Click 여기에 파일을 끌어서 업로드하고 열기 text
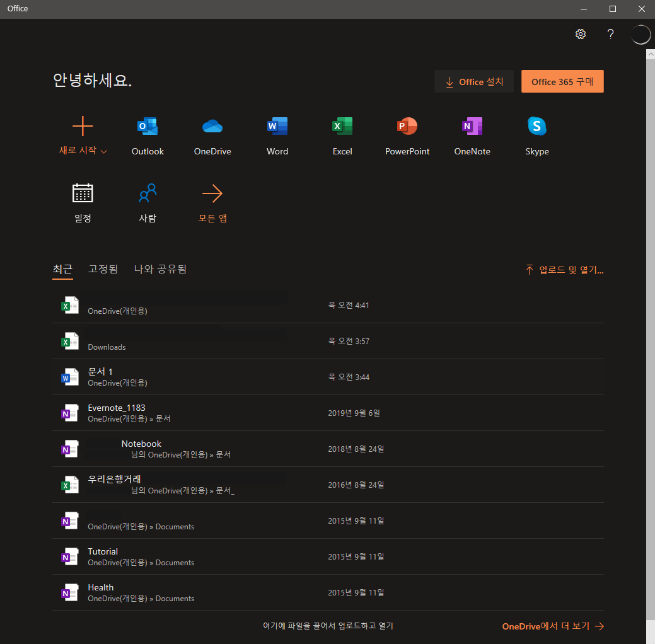 click(328, 626)
